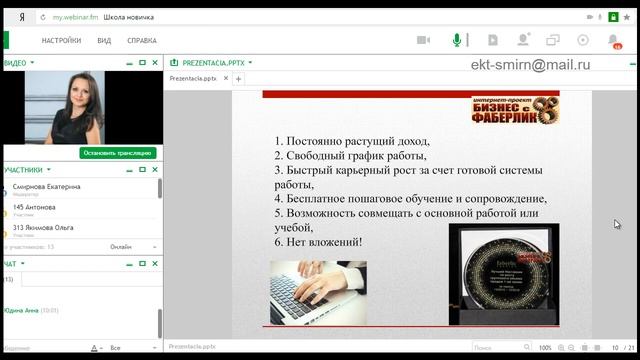Open the ВИД menu
The height and width of the screenshot is (360, 640).
click(x=104, y=40)
